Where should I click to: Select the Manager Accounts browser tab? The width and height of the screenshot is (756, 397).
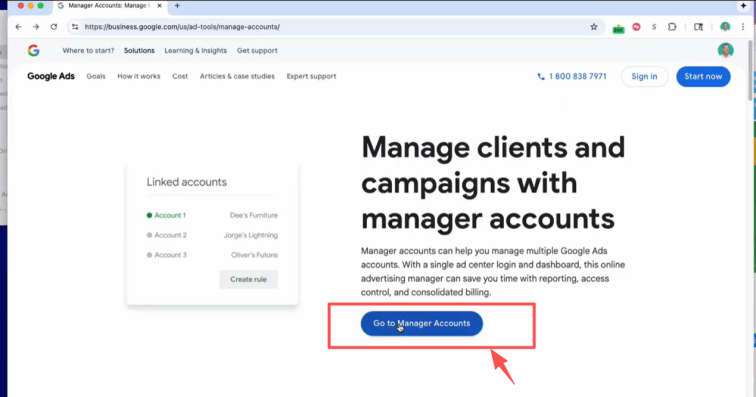(x=109, y=6)
